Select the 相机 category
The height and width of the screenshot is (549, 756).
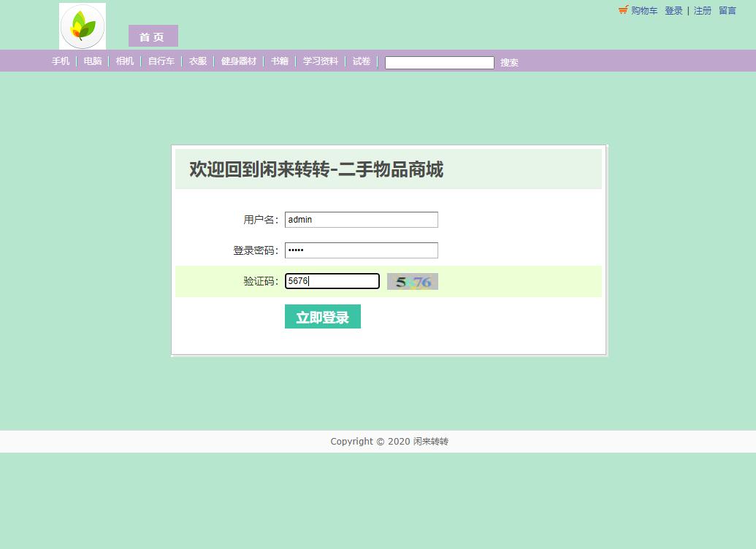[123, 61]
